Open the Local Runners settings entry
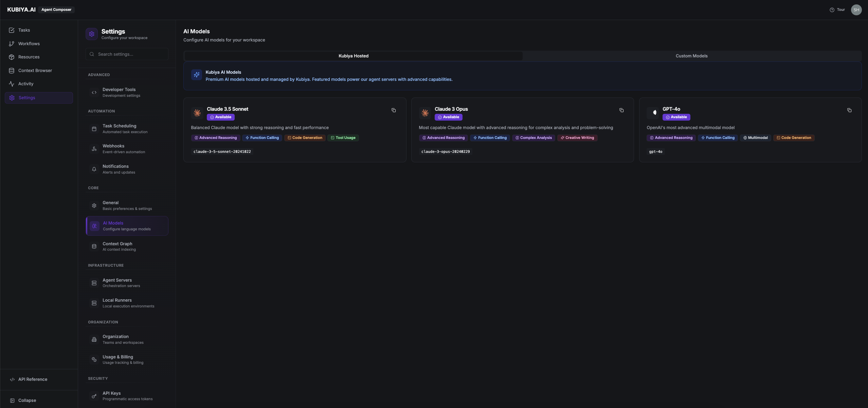This screenshot has height=408, width=868. click(127, 303)
